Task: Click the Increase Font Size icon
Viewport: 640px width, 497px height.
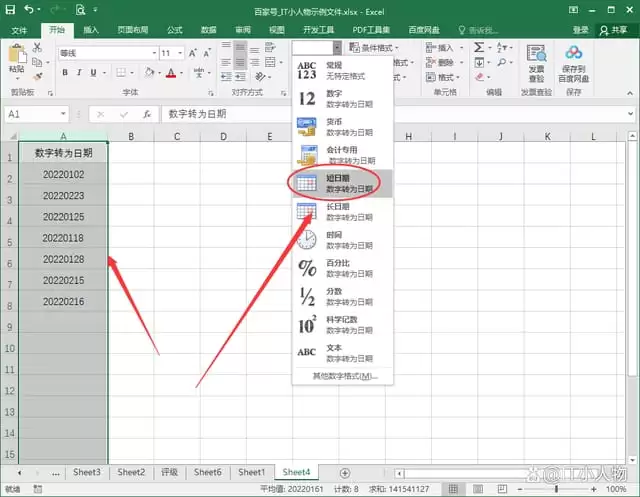Action: (x=192, y=53)
